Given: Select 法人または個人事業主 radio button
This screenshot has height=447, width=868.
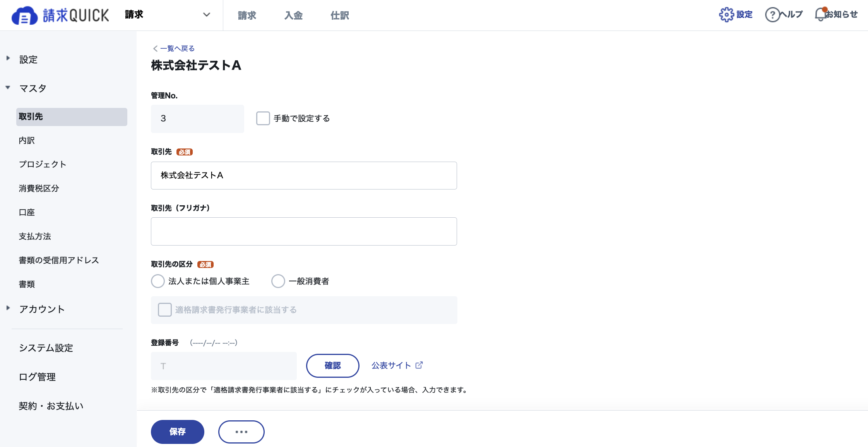Looking at the screenshot, I should (x=158, y=281).
